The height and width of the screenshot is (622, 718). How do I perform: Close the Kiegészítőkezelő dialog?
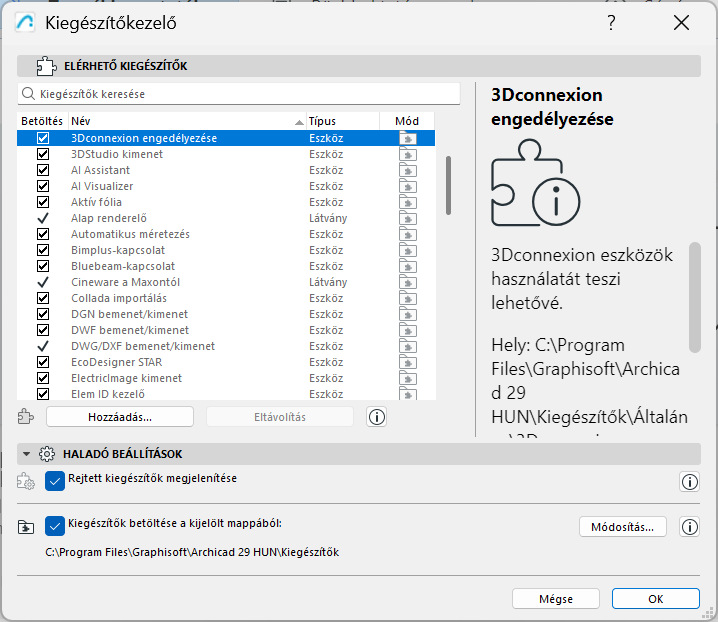click(x=681, y=22)
